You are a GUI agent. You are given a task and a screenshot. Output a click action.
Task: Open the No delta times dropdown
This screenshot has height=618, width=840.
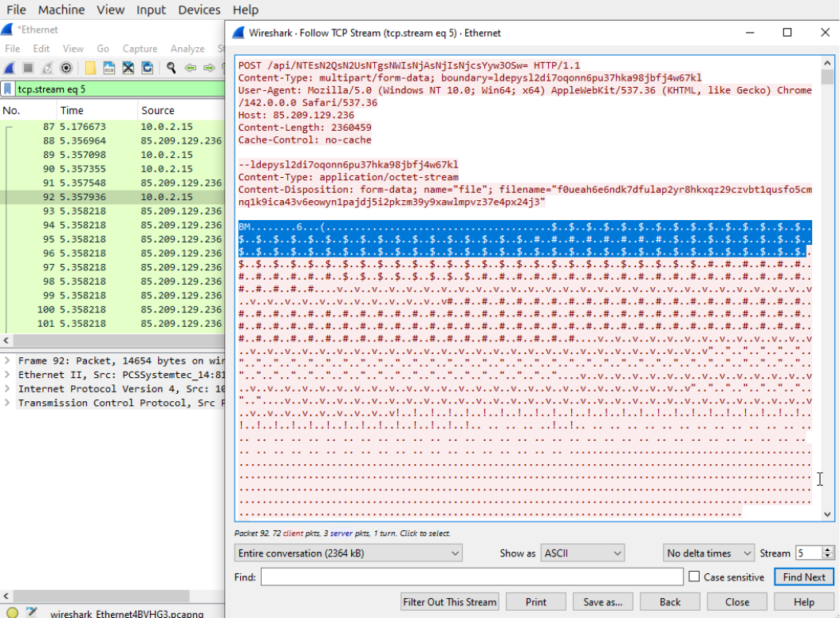point(708,553)
